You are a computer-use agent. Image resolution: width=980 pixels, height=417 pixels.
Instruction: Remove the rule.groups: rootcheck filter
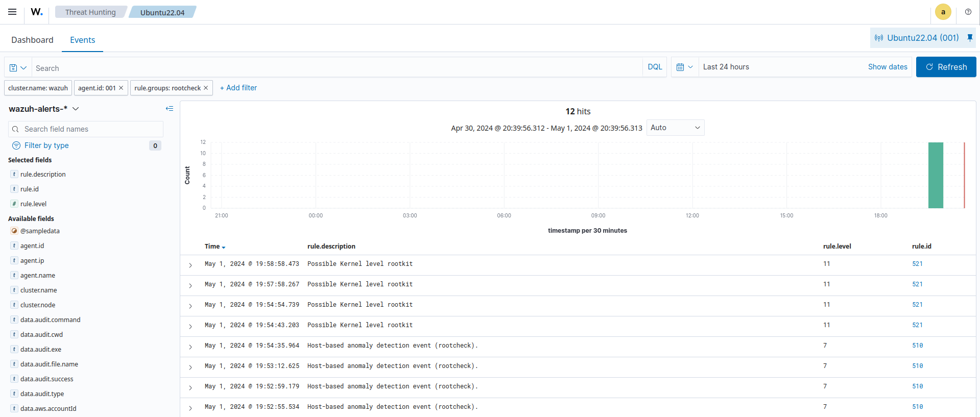[206, 88]
